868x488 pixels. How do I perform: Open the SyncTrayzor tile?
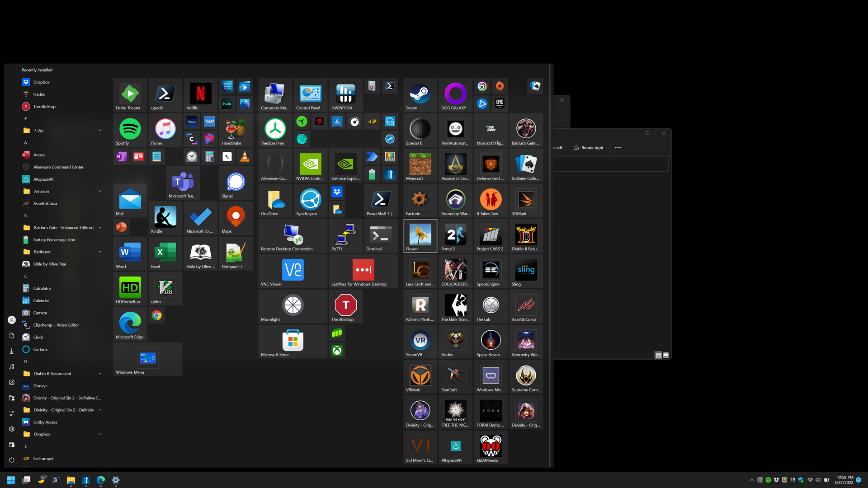[311, 200]
